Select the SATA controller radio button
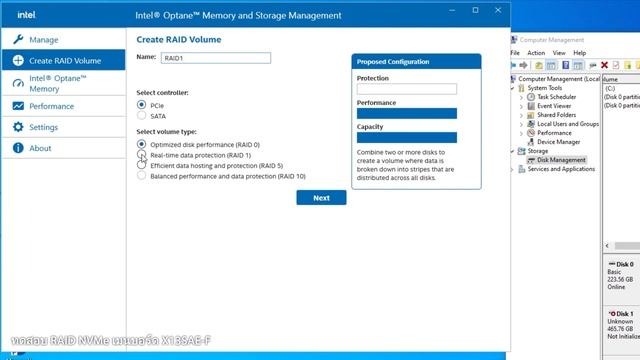This screenshot has height=360, width=640. click(x=141, y=116)
